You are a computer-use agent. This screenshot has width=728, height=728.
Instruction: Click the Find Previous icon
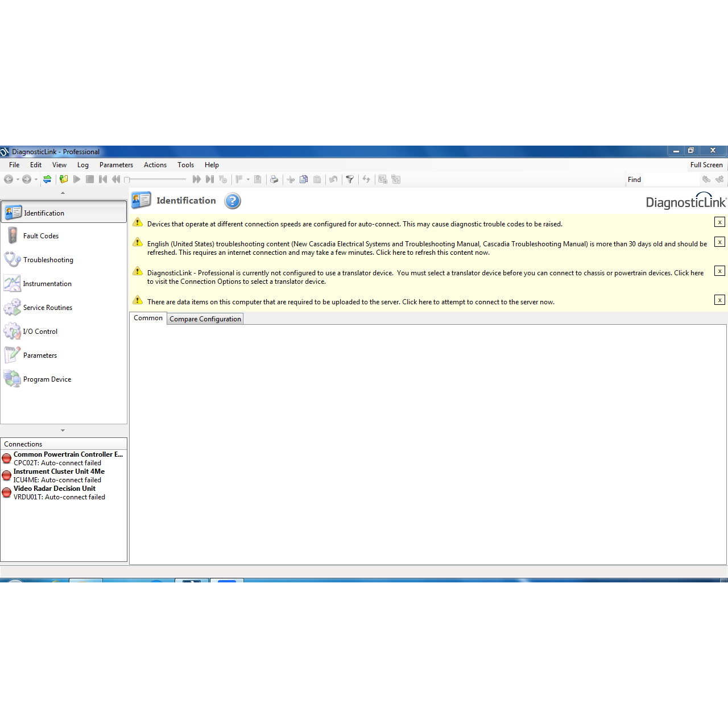click(706, 179)
